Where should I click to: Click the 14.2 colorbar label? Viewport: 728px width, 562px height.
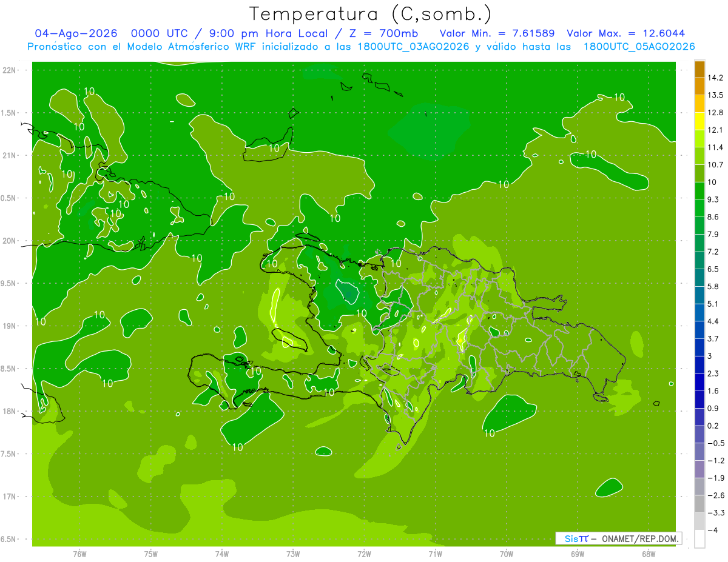point(715,78)
